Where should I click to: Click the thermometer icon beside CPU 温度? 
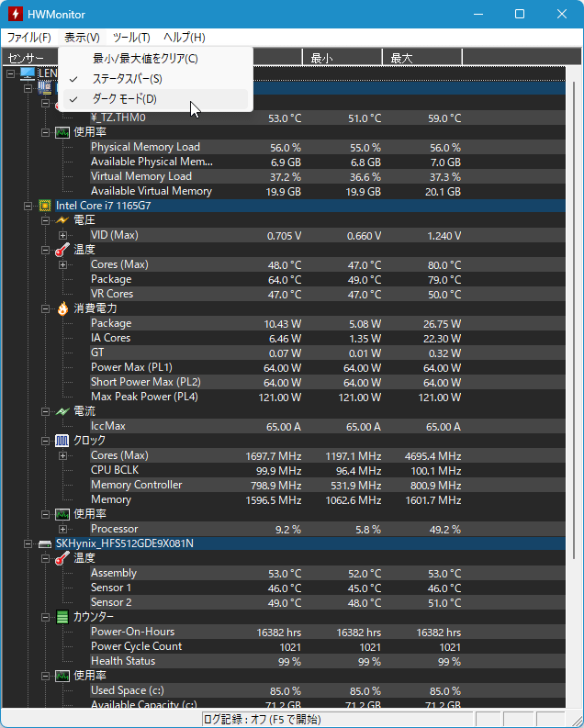point(62,250)
